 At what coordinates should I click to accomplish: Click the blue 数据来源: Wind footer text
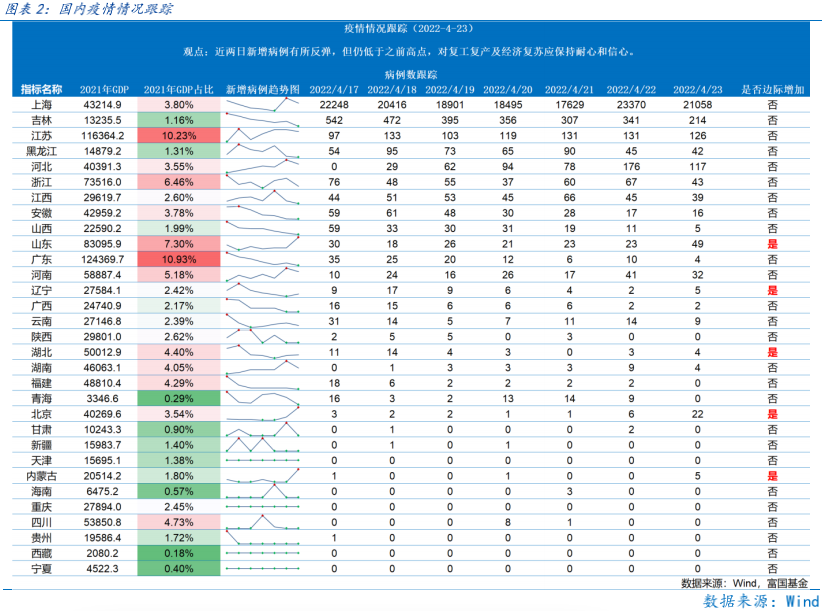pos(761,600)
